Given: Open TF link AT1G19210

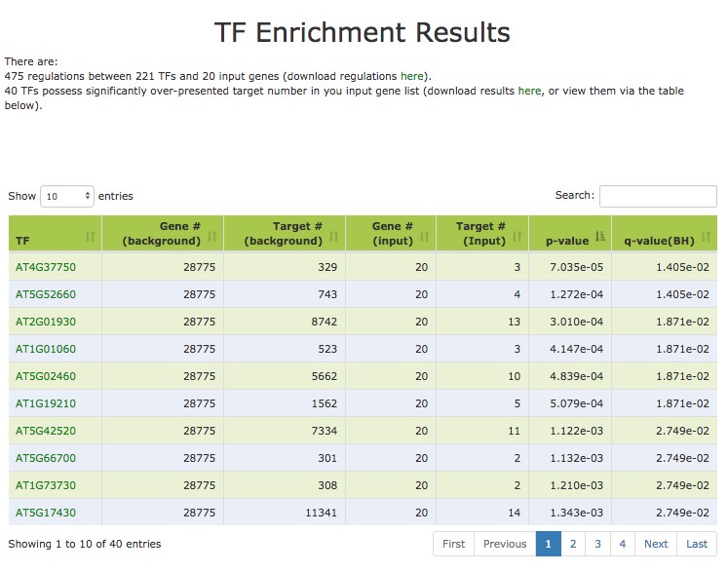Looking at the screenshot, I should click(46, 403).
